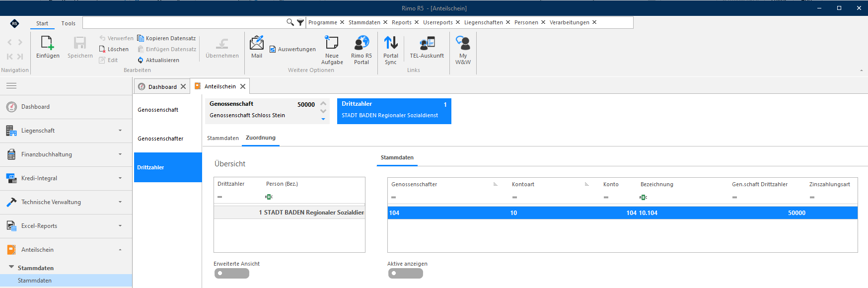868x288 pixels.
Task: Sort by the Genossenschafter column header
Action: 414,184
